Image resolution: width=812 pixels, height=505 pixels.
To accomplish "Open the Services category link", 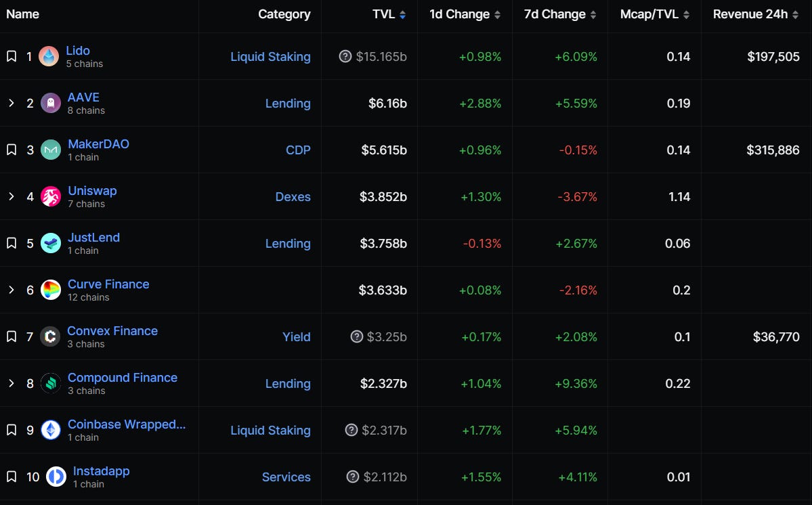I will pos(286,477).
